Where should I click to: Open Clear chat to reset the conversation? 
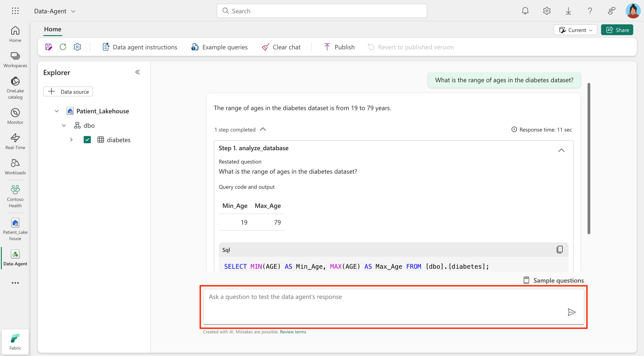(281, 47)
